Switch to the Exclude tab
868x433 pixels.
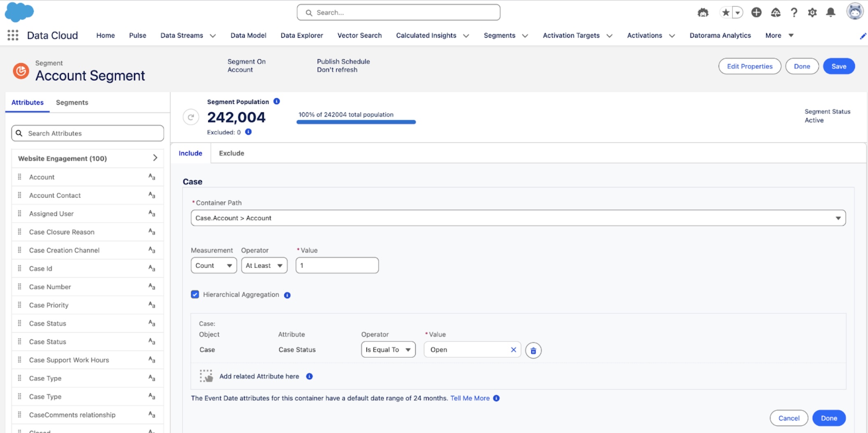point(231,153)
